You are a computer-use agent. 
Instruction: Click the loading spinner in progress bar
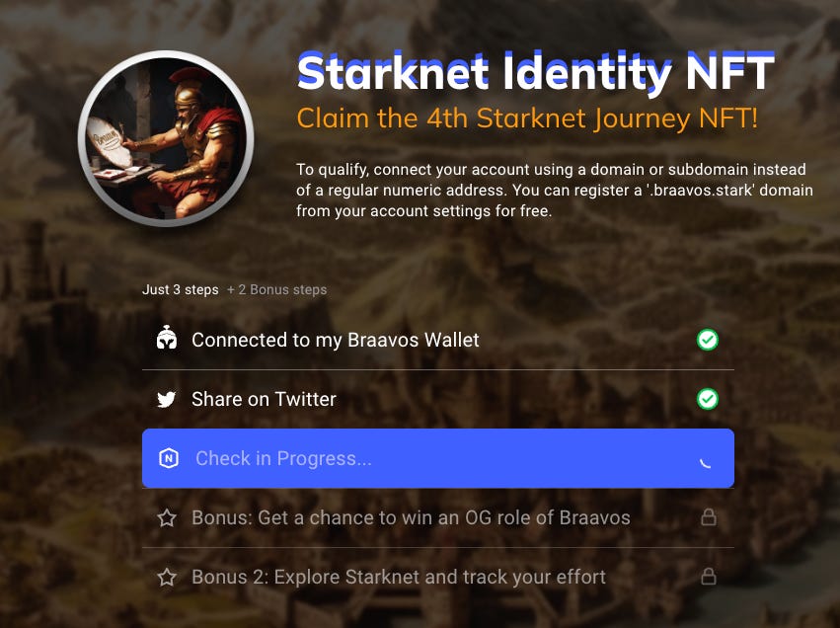coord(706,462)
